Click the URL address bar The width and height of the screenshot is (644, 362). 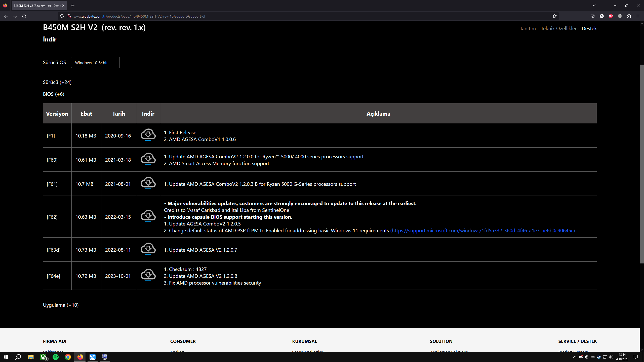pos(302,16)
